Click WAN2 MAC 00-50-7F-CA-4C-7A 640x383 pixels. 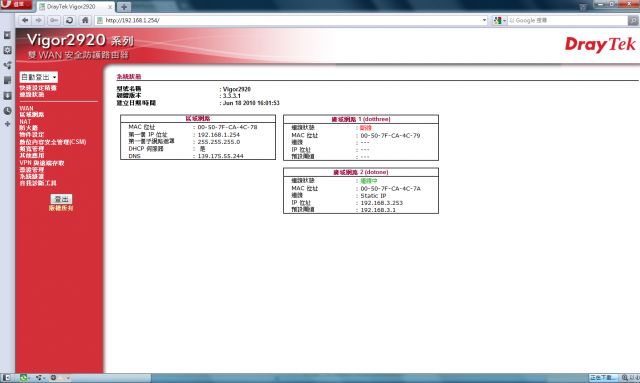391,189
